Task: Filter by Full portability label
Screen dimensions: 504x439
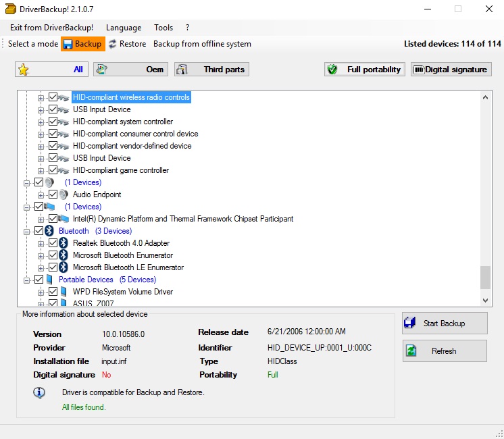Action: pyautogui.click(x=374, y=70)
